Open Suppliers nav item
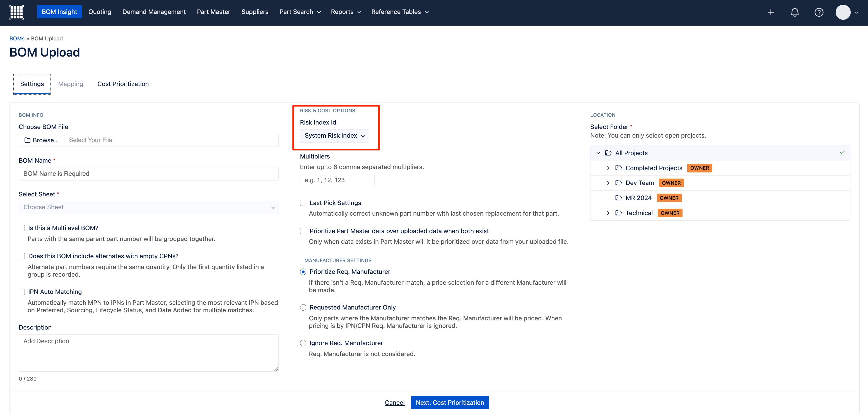Image resolution: width=868 pixels, height=419 pixels. [x=255, y=12]
